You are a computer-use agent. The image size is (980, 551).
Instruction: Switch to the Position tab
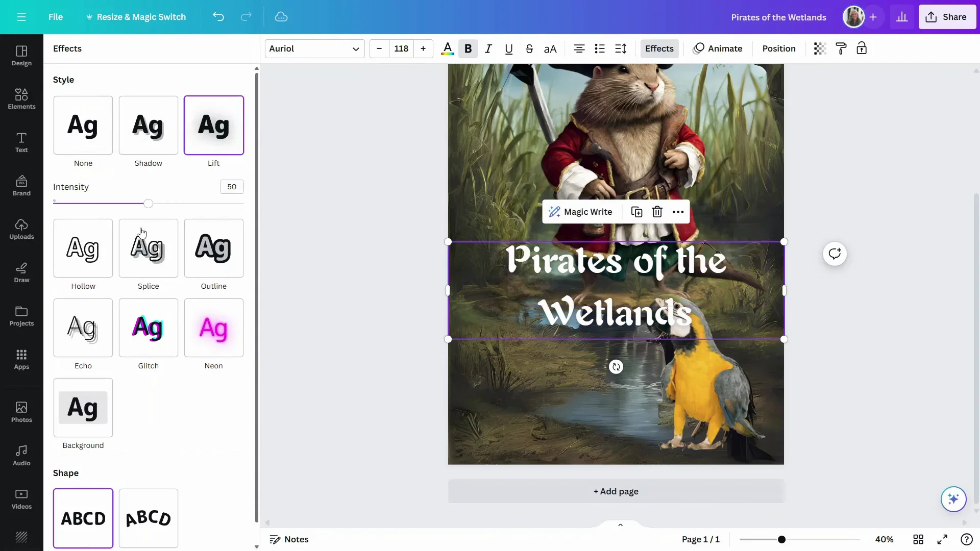(778, 48)
